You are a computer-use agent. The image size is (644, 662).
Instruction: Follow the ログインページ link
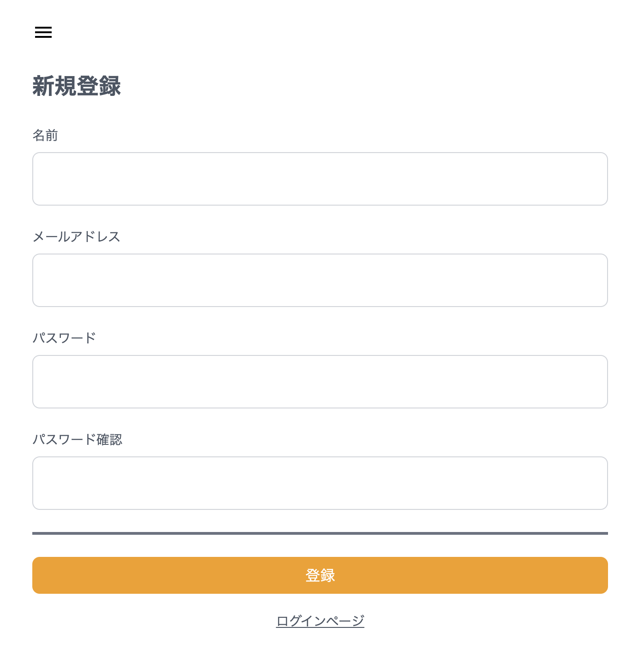(x=320, y=621)
